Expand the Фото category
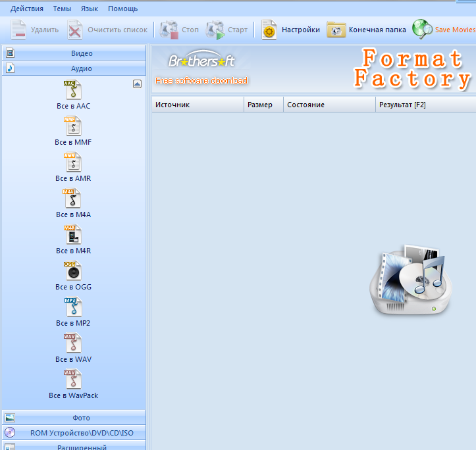Image resolution: width=476 pixels, height=450 pixels. click(74, 418)
